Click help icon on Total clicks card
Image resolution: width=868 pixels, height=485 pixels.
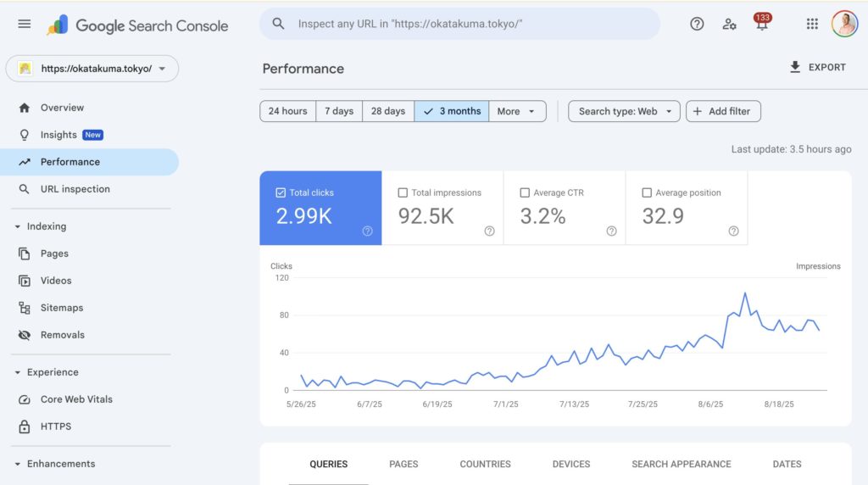[368, 231]
